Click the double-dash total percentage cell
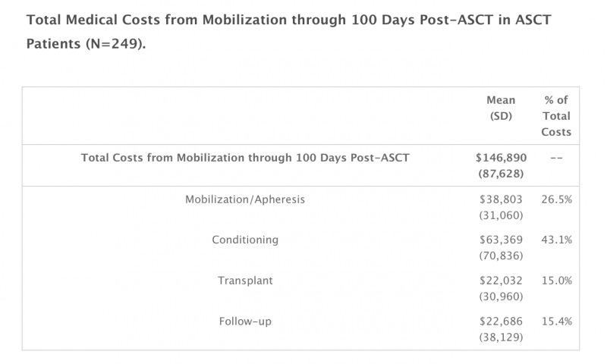Screen dimensions: 607x364 click(556, 158)
